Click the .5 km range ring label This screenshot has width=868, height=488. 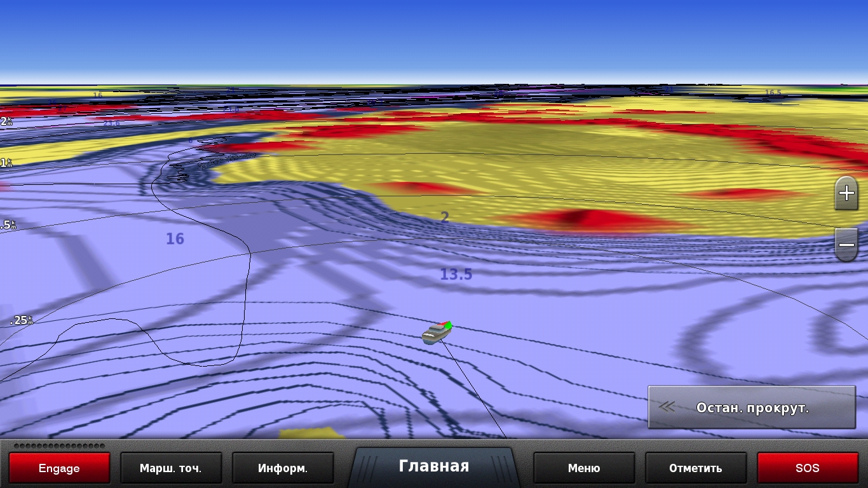pyautogui.click(x=8, y=225)
